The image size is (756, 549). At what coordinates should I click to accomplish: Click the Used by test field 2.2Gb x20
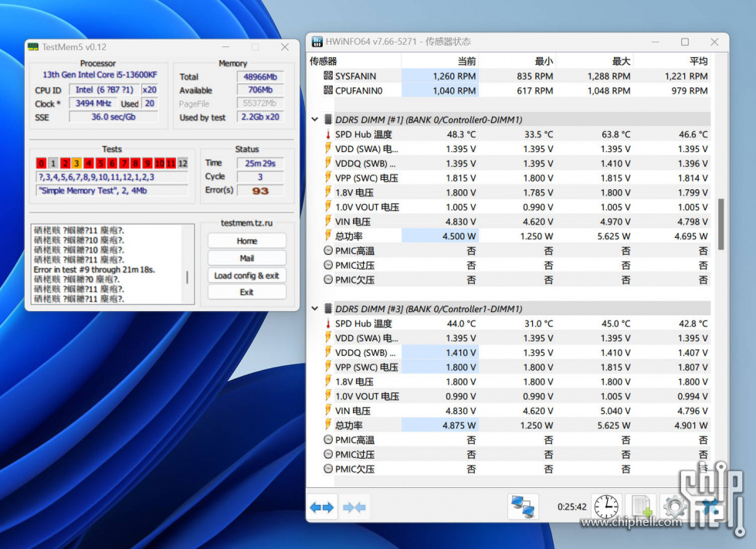pyautogui.click(x=260, y=117)
